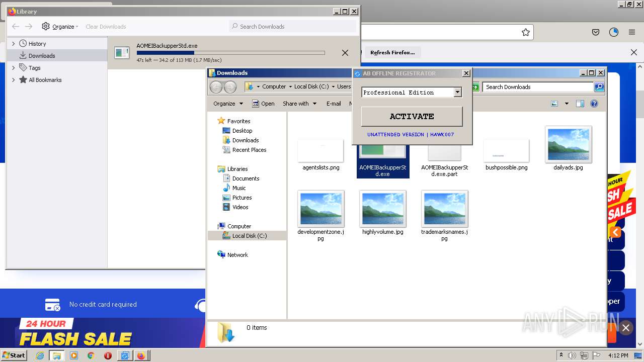Viewport: 644px width, 362px height.
Task: Select Music library
Action: coord(239,188)
